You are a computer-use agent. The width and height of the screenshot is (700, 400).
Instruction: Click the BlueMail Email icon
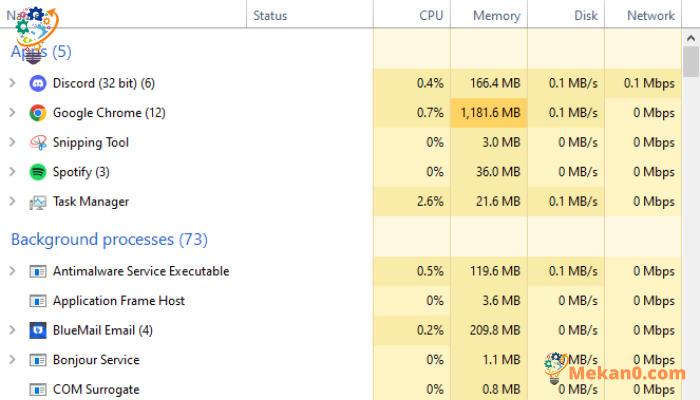point(38,330)
